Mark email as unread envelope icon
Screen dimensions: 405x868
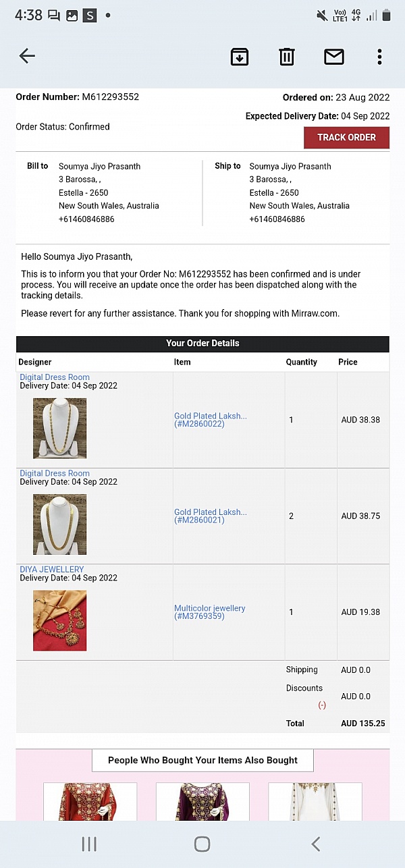[x=334, y=57]
